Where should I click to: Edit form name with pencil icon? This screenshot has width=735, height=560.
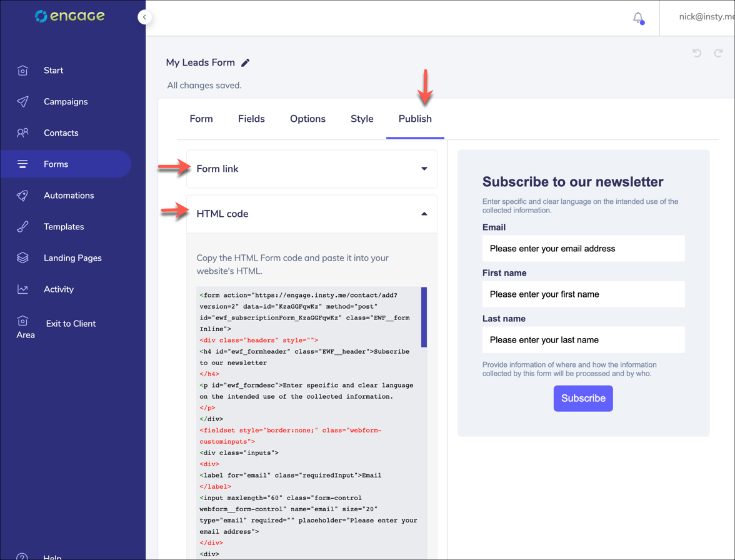[x=245, y=62]
